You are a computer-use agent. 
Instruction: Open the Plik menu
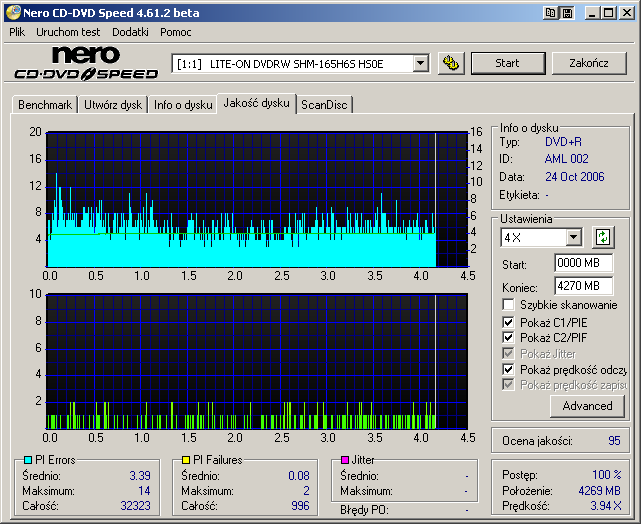(x=17, y=32)
